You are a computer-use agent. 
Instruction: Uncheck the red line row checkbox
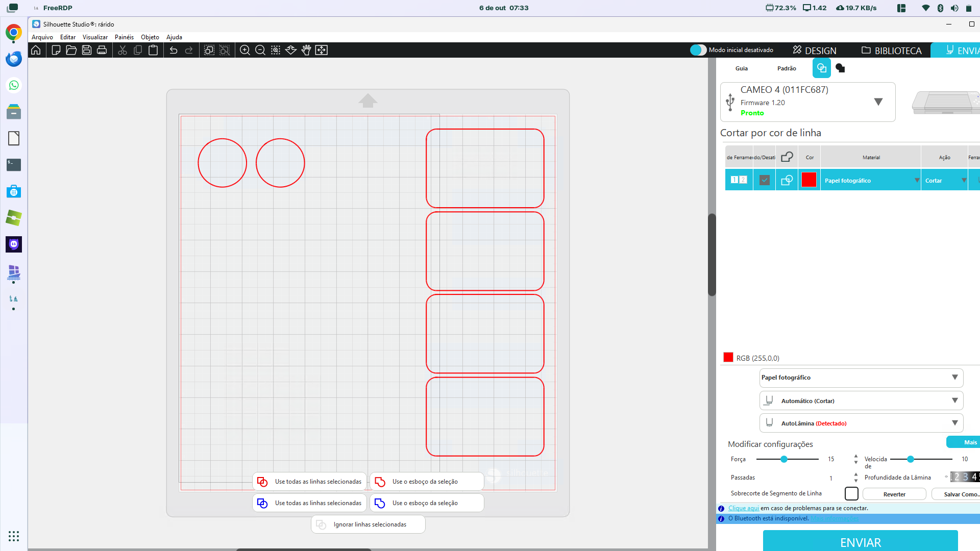[x=764, y=180]
